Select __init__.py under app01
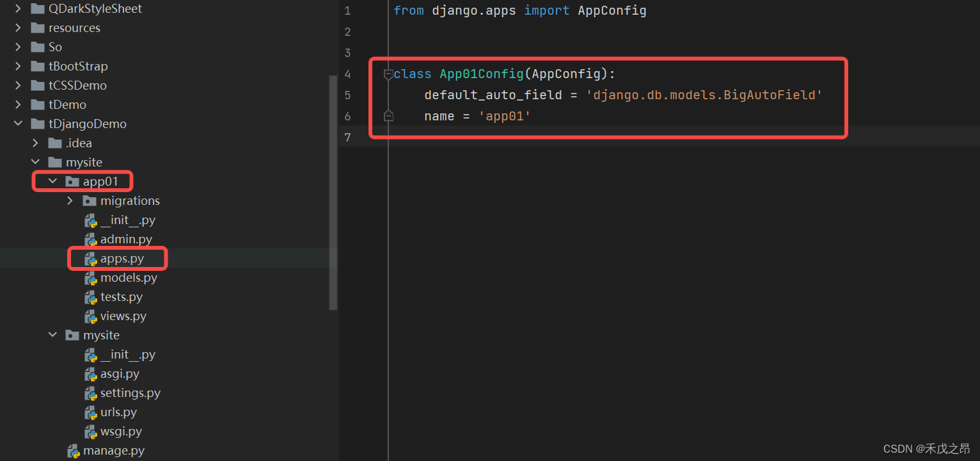The image size is (980, 461). click(x=128, y=220)
